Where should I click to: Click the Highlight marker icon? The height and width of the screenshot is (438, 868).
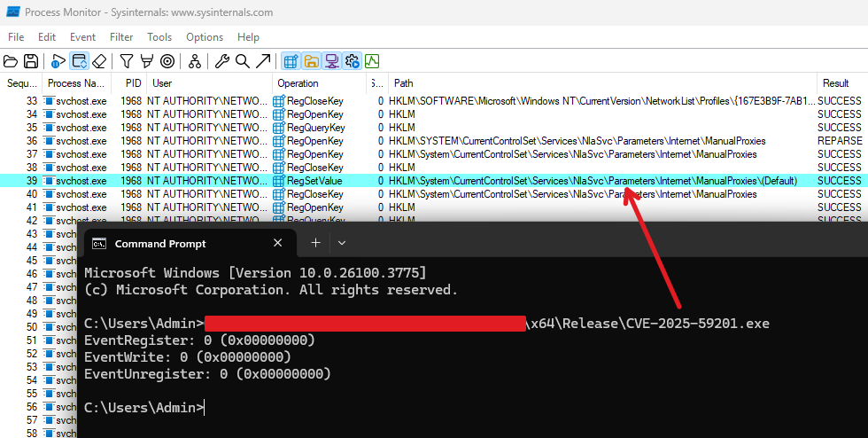146,61
